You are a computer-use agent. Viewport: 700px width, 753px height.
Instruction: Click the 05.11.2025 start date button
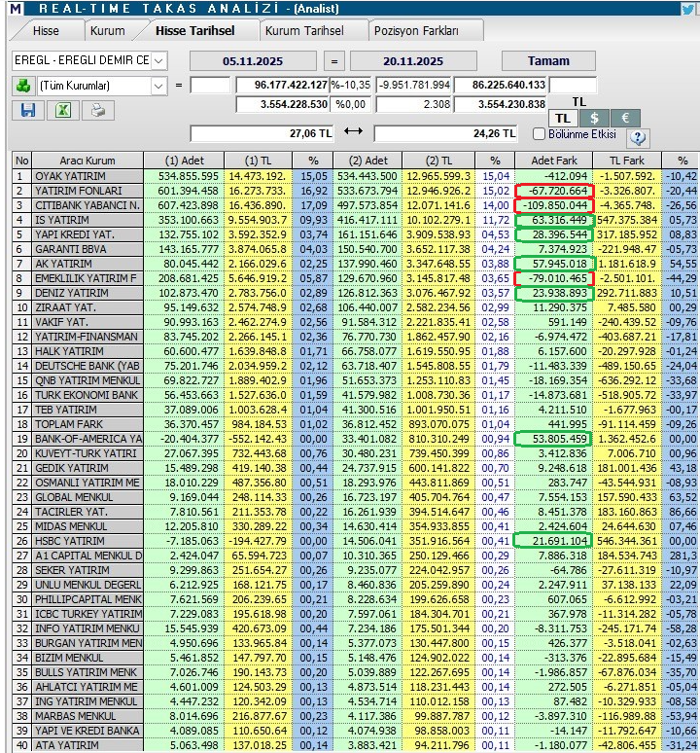click(x=251, y=60)
